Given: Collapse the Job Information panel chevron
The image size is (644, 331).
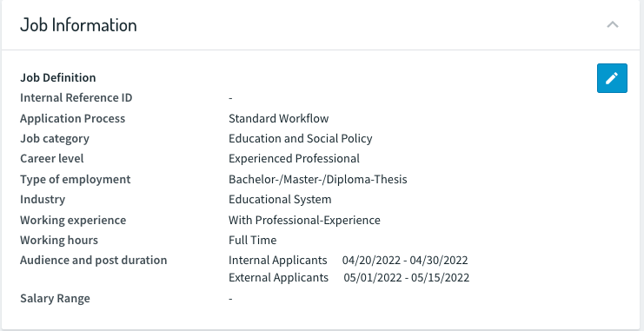Looking at the screenshot, I should click(x=613, y=24).
